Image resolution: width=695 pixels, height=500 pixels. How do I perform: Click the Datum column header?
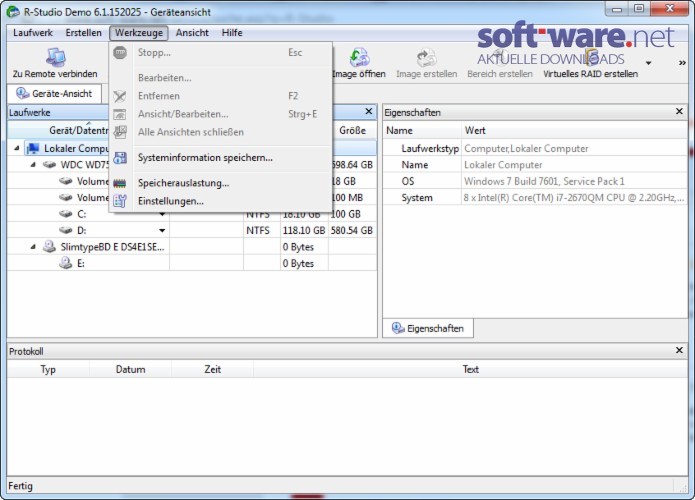pyautogui.click(x=130, y=369)
